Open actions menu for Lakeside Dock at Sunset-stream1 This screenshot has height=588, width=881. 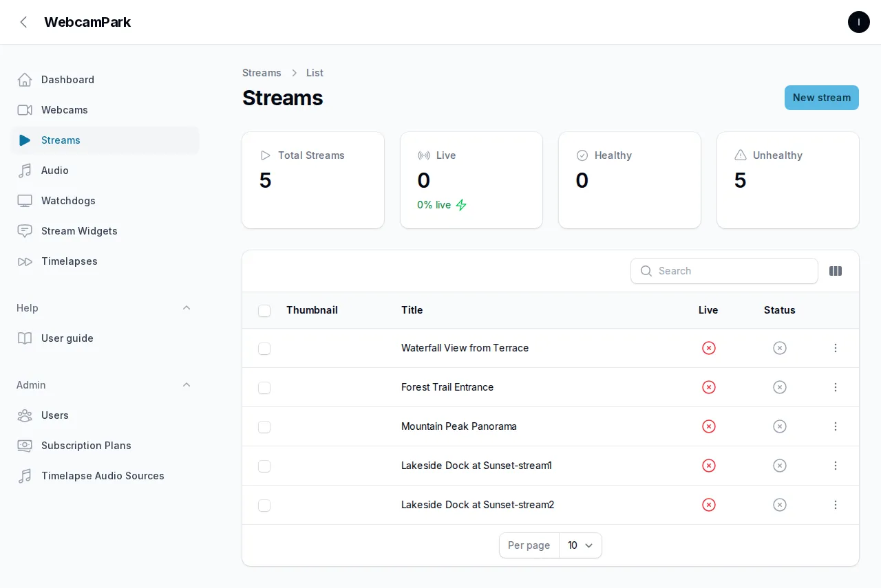(x=836, y=466)
